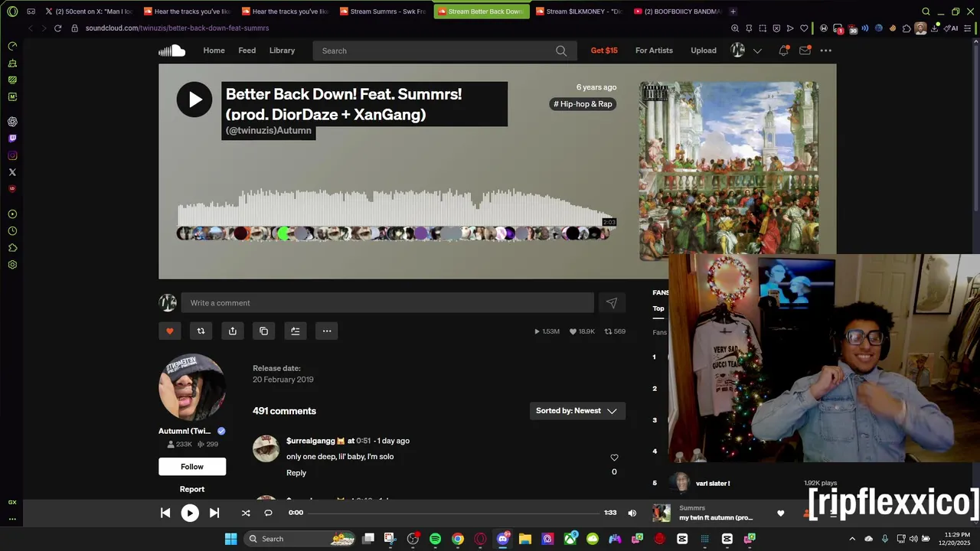Open Opera menu logo in sidebar

12,11
